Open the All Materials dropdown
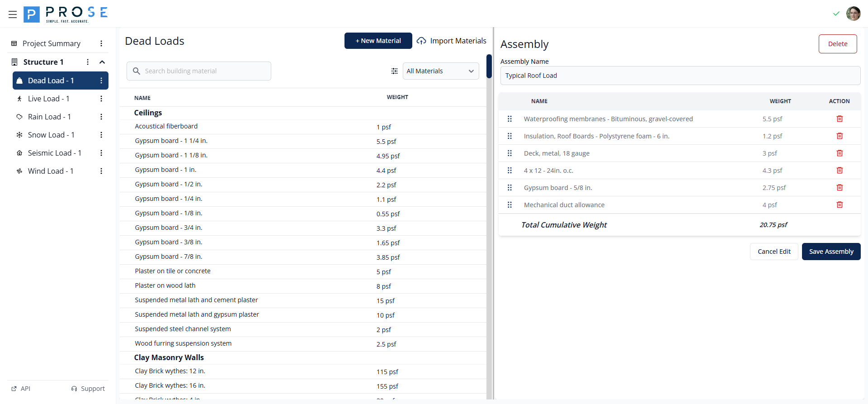 [441, 71]
